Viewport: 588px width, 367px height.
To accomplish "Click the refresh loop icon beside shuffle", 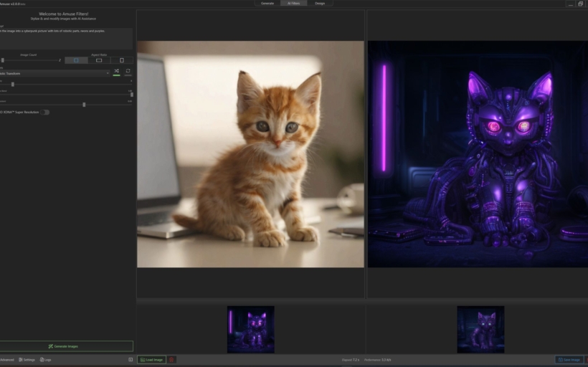I will pos(128,72).
